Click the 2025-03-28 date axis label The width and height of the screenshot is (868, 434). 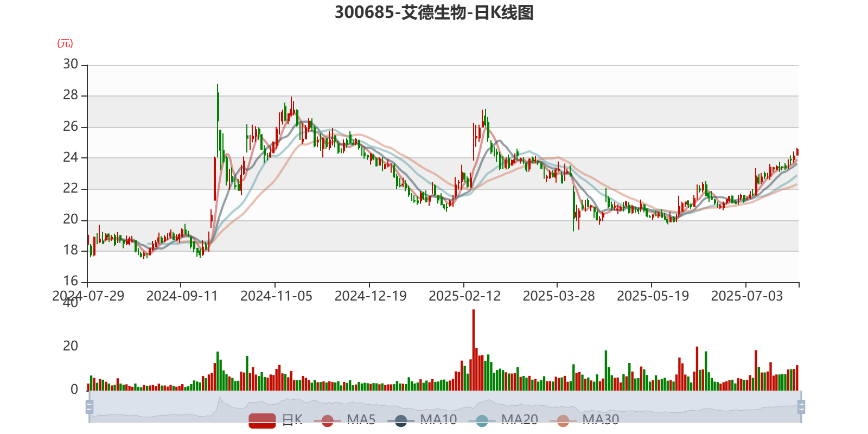tap(559, 296)
